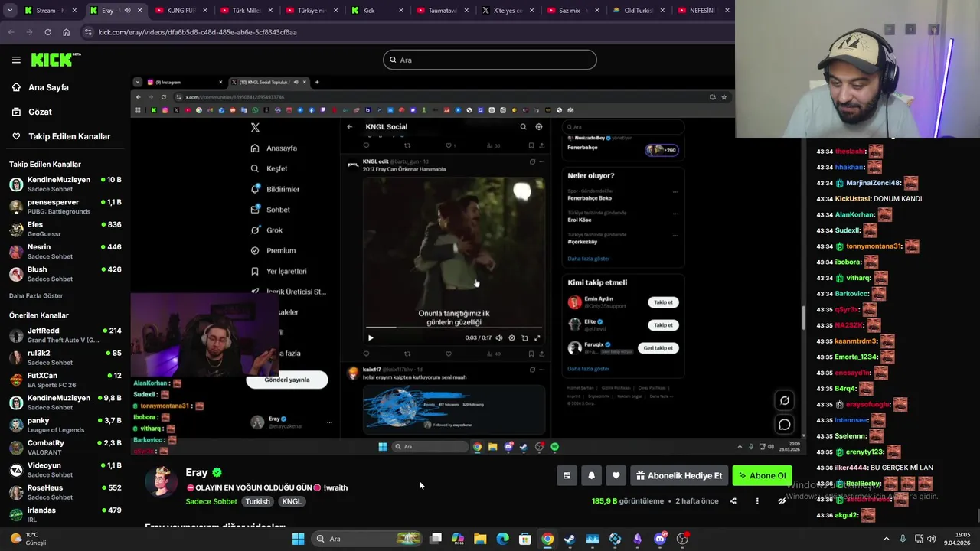
Task: Toggle the heart follow button
Action: (x=616, y=475)
